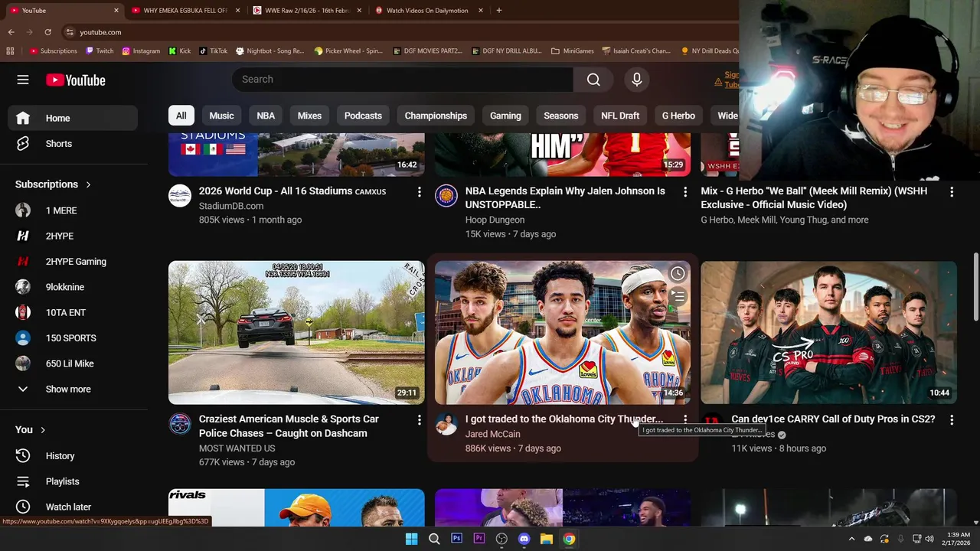Open Jared McCain channel name link
980x551 pixels.
[x=492, y=434]
